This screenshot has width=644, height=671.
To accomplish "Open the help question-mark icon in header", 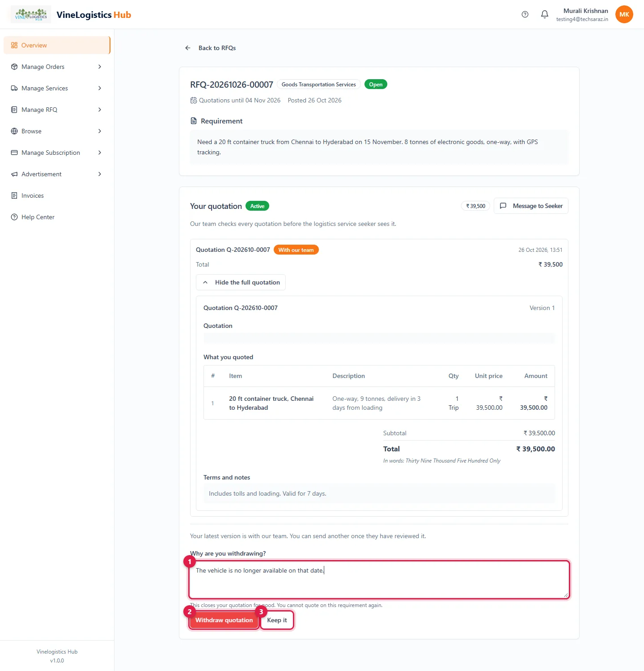I will pyautogui.click(x=525, y=14).
